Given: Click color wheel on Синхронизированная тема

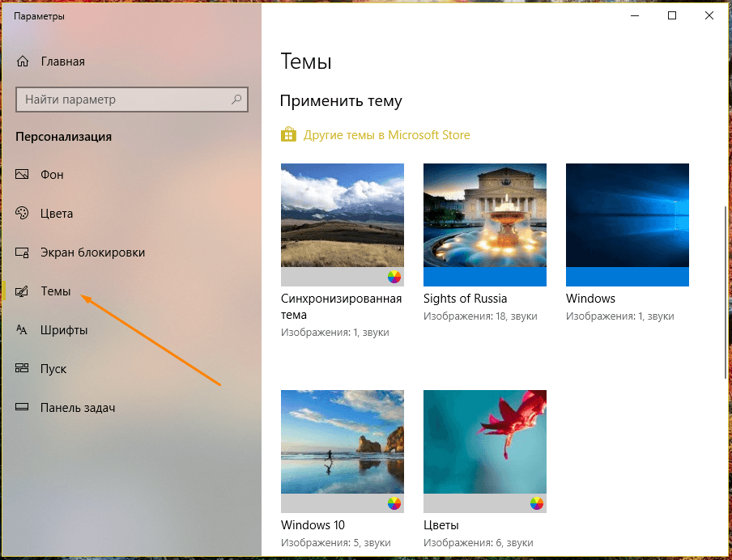Looking at the screenshot, I should 394,277.
